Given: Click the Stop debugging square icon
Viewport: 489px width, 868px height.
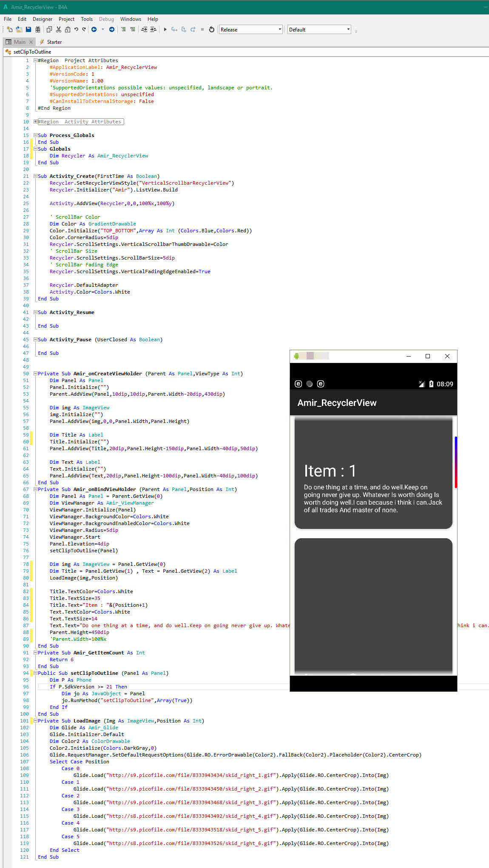Looking at the screenshot, I should [202, 29].
